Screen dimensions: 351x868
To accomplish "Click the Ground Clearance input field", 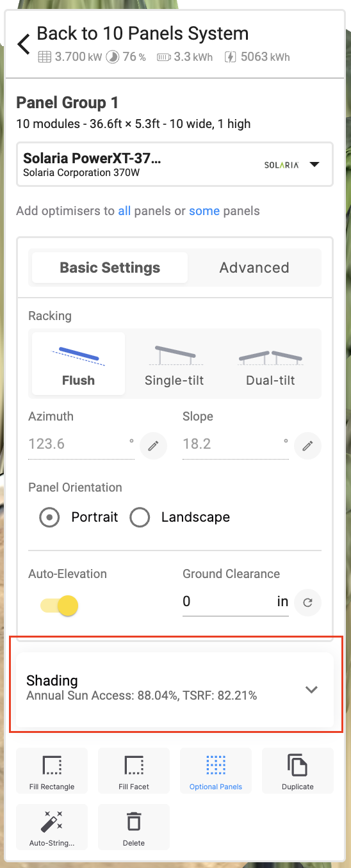I will click(228, 601).
